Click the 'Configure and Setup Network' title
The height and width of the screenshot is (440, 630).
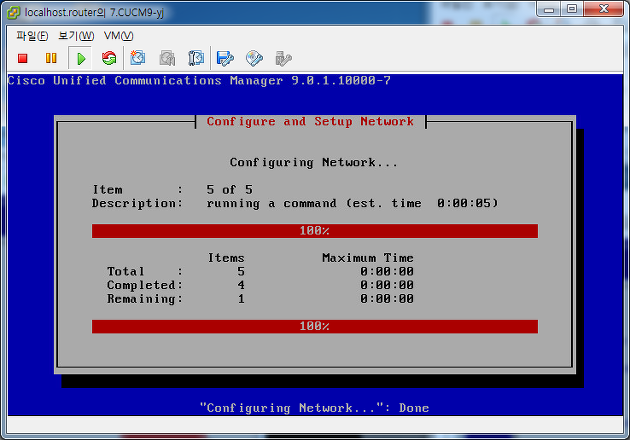pyautogui.click(x=310, y=122)
